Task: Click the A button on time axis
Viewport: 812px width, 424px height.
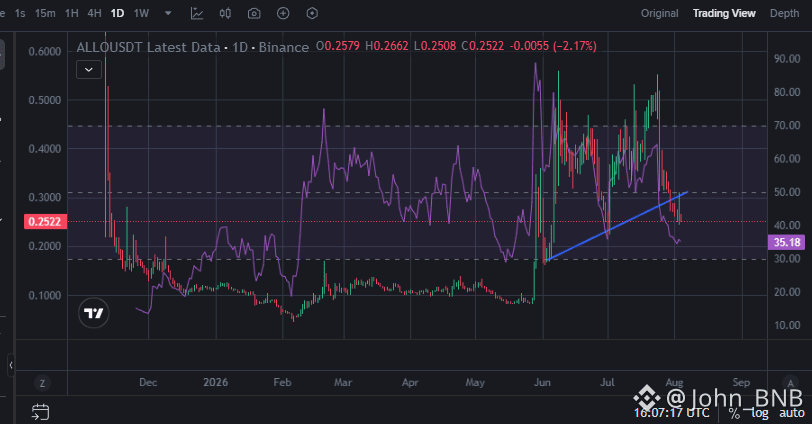Action: coord(790,383)
